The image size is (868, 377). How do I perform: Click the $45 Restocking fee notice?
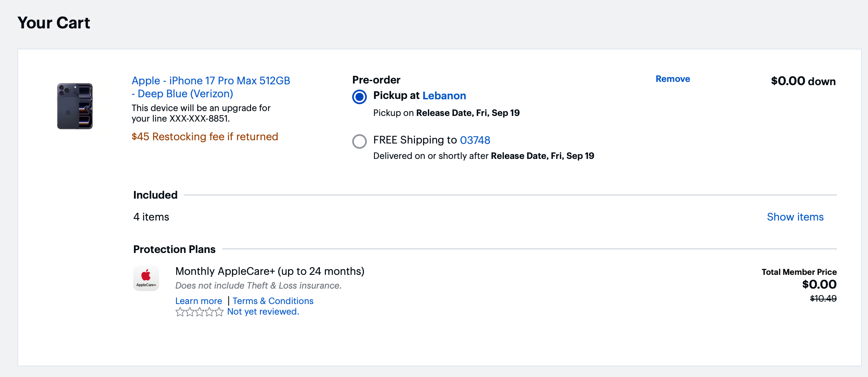tap(204, 137)
